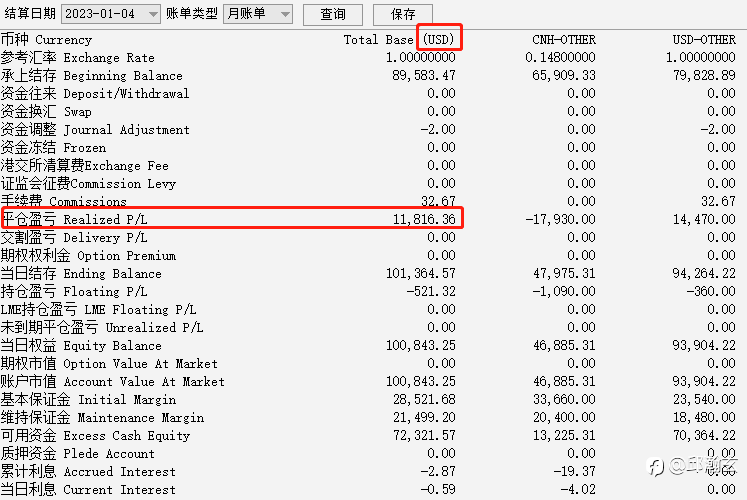The width and height of the screenshot is (747, 500).
Task: Select the Option Value At Market label
Action: coord(109,363)
